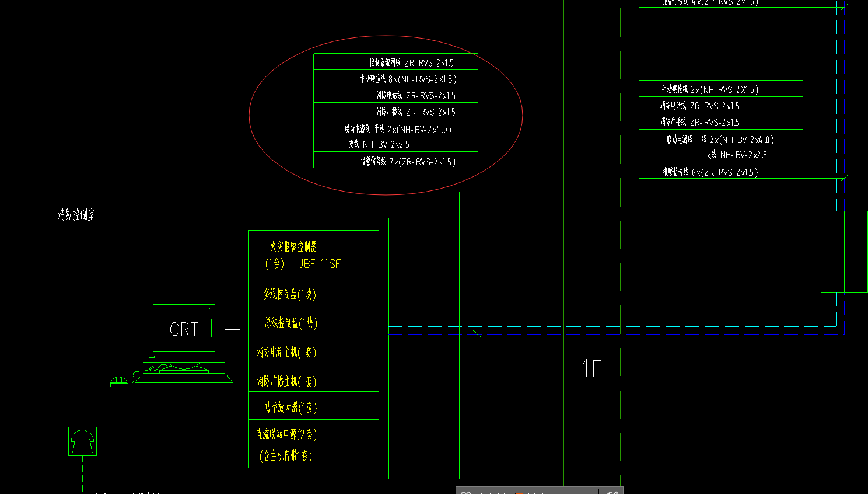Click the 报警信号线 6x(ZR-RVS-2x1.5) row

pos(721,171)
